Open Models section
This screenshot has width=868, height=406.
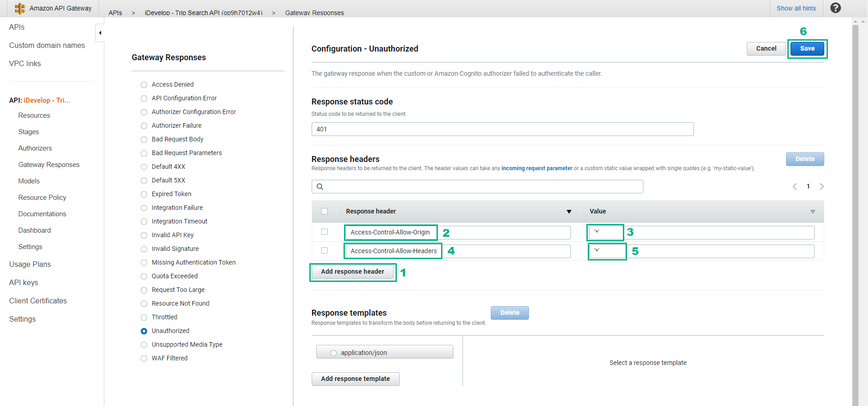[29, 181]
